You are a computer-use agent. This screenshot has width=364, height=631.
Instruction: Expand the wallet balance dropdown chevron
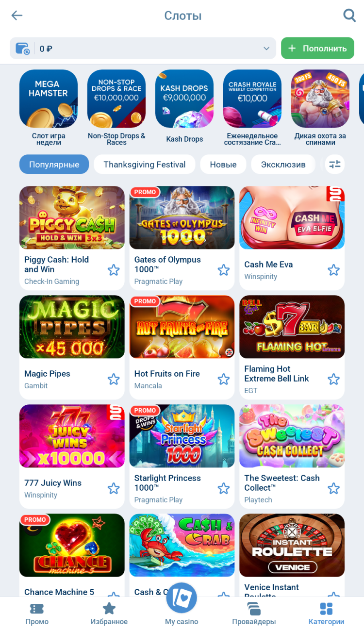(x=266, y=49)
